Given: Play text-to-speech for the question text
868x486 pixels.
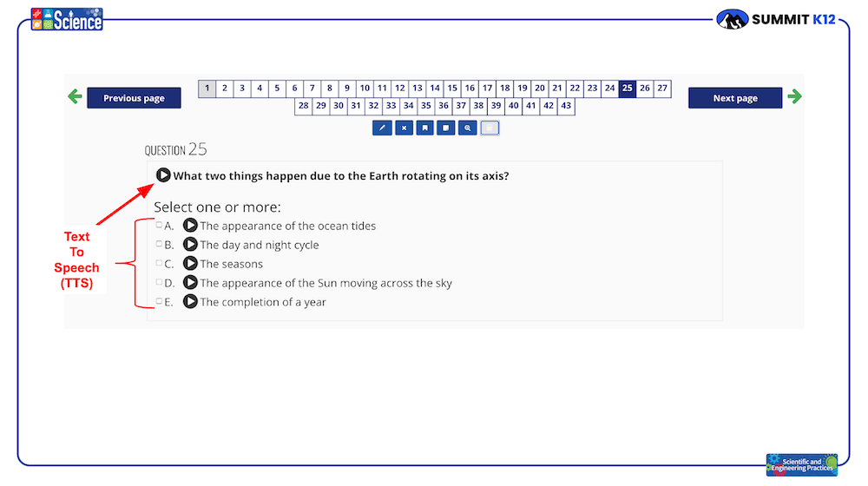Looking at the screenshot, I should tap(163, 175).
